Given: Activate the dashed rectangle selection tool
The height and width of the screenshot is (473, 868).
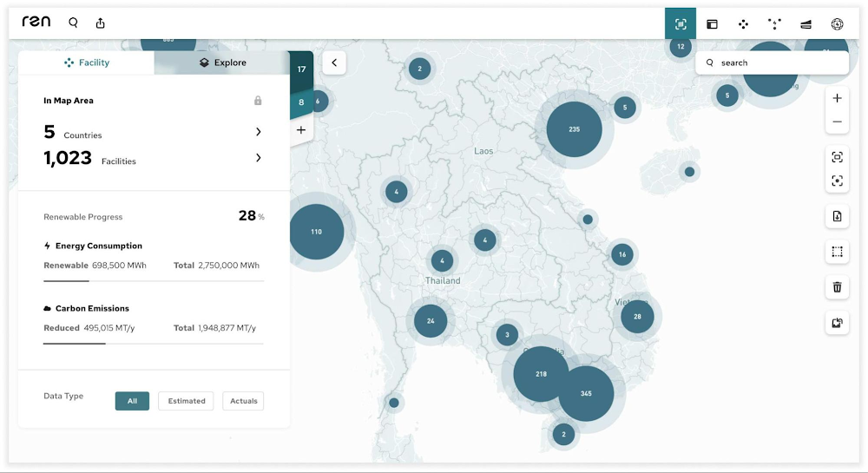Looking at the screenshot, I should coord(837,252).
